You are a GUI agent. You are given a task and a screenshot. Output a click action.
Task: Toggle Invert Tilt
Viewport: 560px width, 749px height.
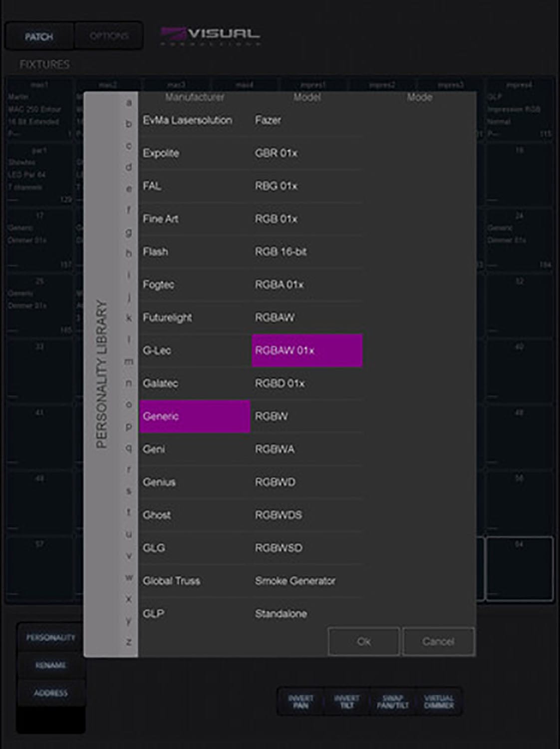(x=346, y=702)
